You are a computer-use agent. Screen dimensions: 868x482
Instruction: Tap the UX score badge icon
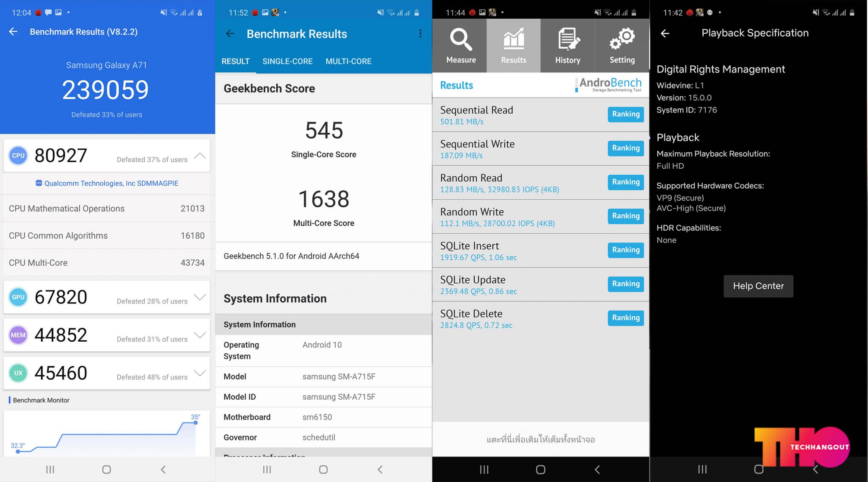click(x=18, y=373)
